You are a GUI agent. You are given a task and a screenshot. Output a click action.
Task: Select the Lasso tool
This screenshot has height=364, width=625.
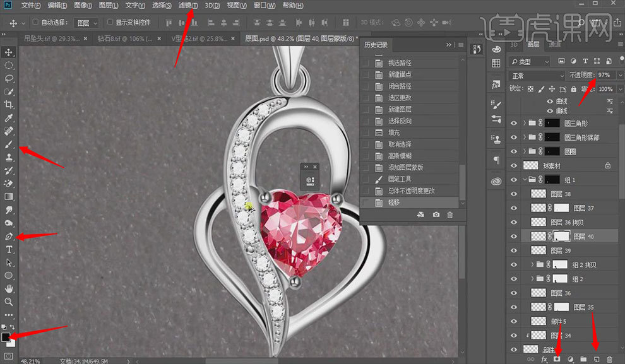(x=9, y=78)
